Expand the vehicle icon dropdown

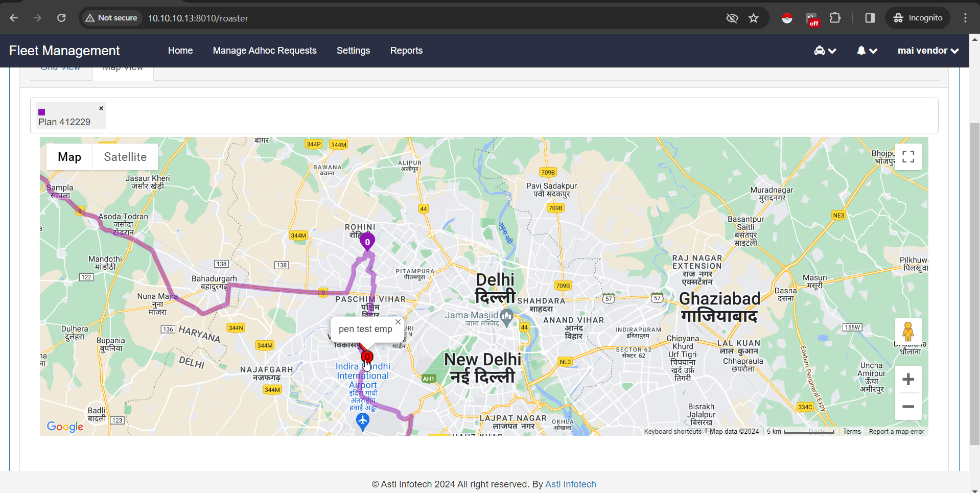pyautogui.click(x=825, y=51)
